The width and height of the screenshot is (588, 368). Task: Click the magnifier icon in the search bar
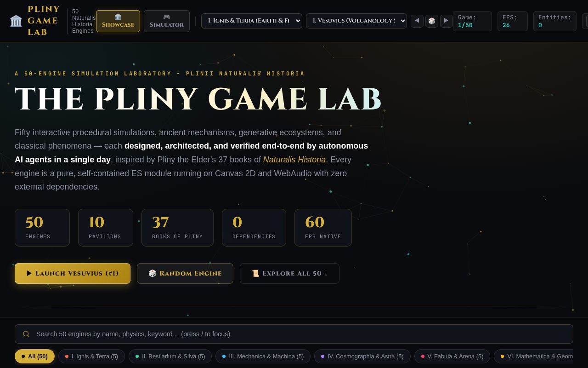click(26, 334)
